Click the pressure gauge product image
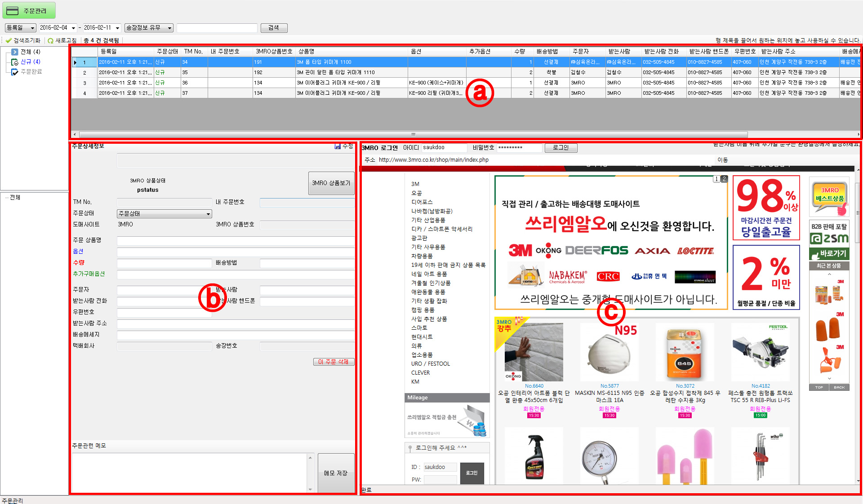The image size is (863, 504). click(609, 455)
